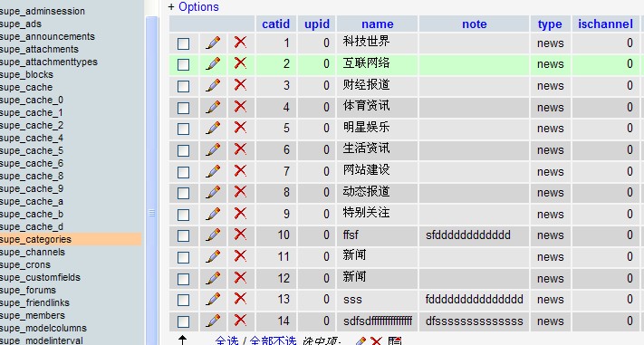Delete the 特别关注 row
The width and height of the screenshot is (644, 345).
[x=240, y=213]
